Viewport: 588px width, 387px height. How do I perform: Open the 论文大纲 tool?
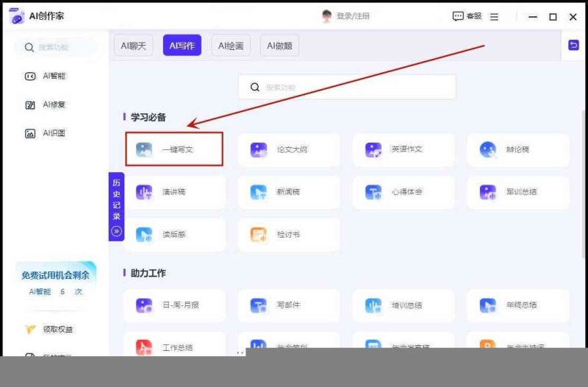pos(289,149)
